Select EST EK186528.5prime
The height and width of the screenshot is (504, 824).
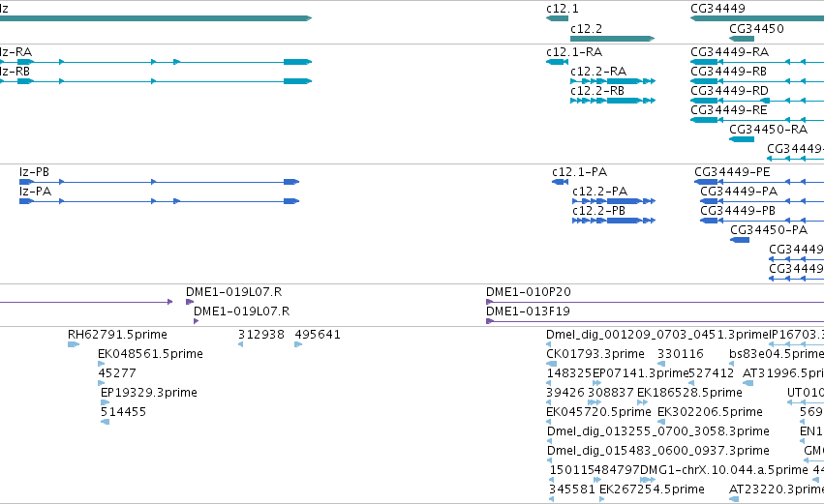pyautogui.click(x=643, y=402)
